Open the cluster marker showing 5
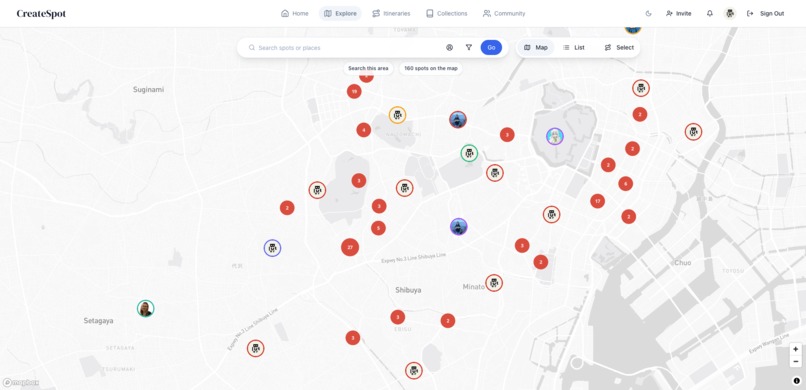 pos(378,228)
